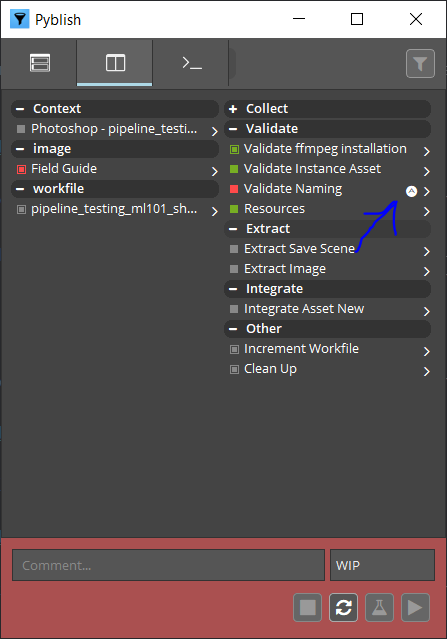447x639 pixels.
Task: Click the reset refresh button
Action: [344, 608]
